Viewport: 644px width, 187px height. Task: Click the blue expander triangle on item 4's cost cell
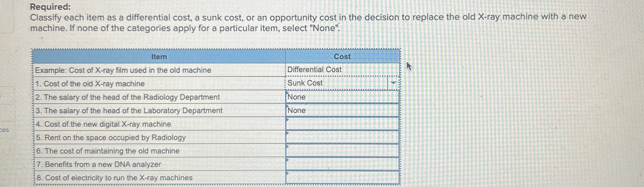[287, 120]
